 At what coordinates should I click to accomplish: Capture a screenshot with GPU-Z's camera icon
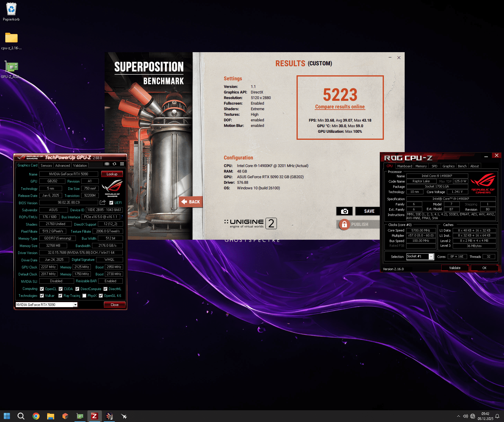point(107,164)
